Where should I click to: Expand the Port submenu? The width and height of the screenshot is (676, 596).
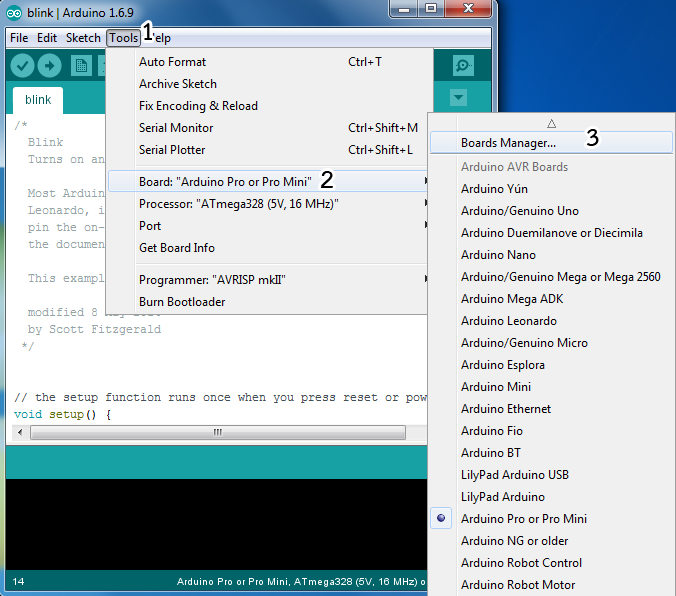coord(268,226)
